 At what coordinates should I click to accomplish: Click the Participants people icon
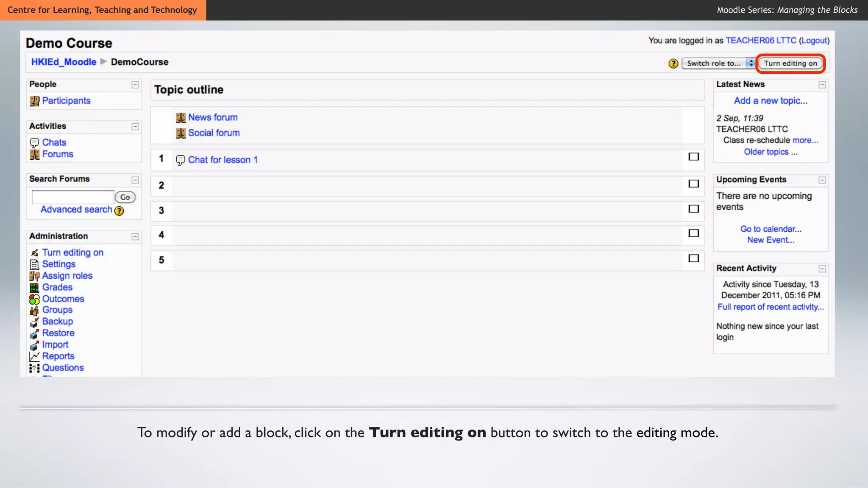point(34,101)
